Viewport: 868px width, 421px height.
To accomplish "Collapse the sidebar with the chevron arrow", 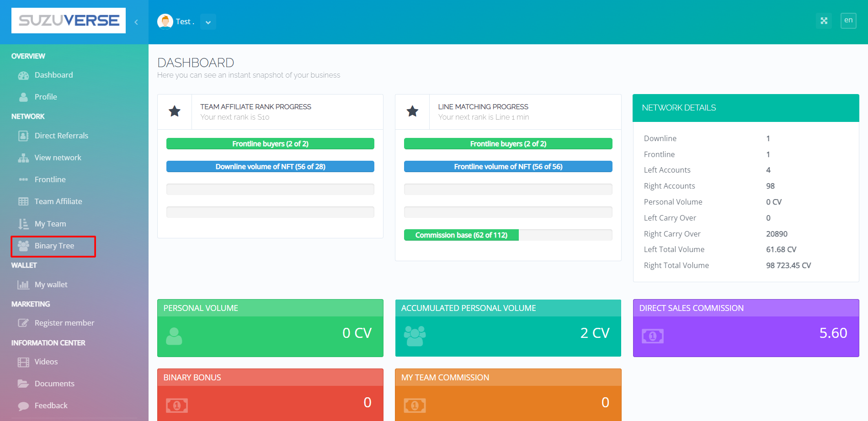I will (136, 22).
